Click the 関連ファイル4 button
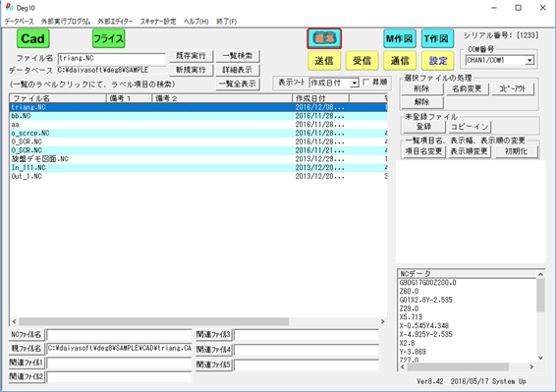Image resolution: width=556 pixels, height=392 pixels. [214, 350]
